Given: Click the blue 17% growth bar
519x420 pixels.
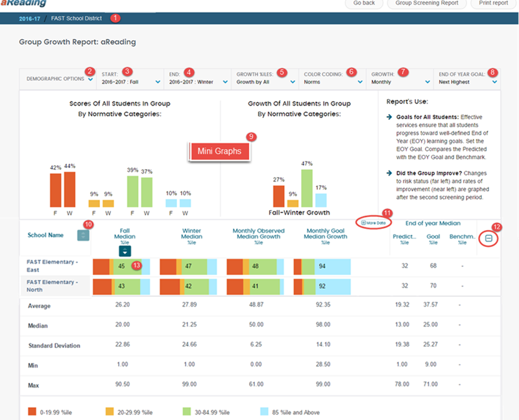Looking at the screenshot, I should click(321, 200).
